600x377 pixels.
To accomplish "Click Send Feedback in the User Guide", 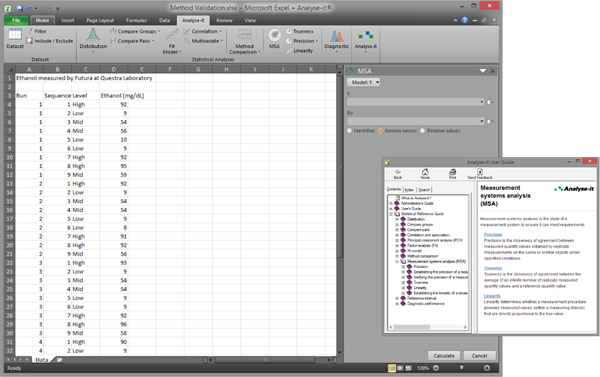I will 480,174.
